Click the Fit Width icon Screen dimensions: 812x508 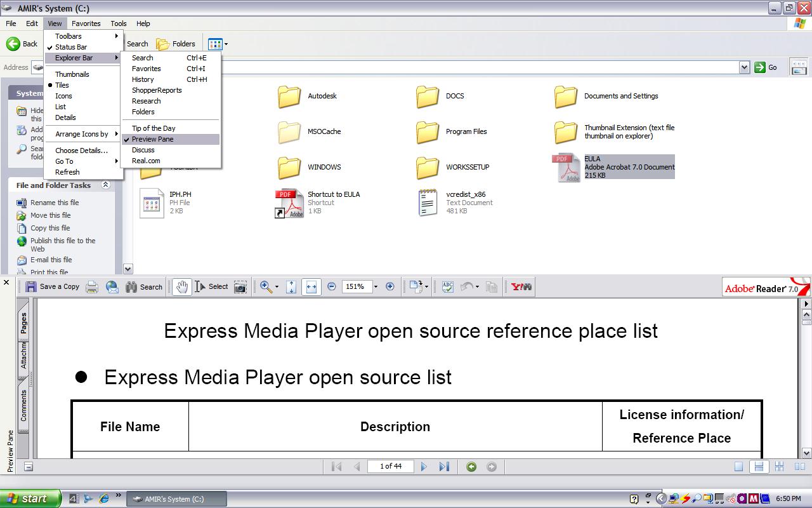pyautogui.click(x=311, y=287)
